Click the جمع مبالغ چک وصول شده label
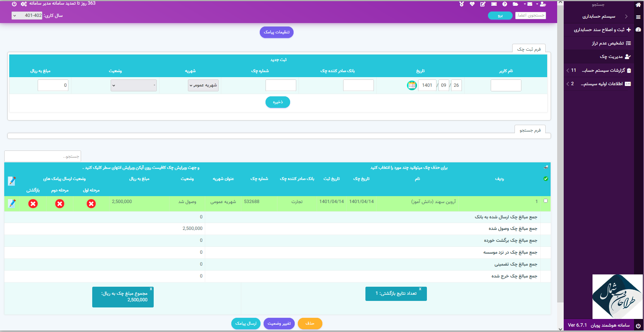 point(513,228)
